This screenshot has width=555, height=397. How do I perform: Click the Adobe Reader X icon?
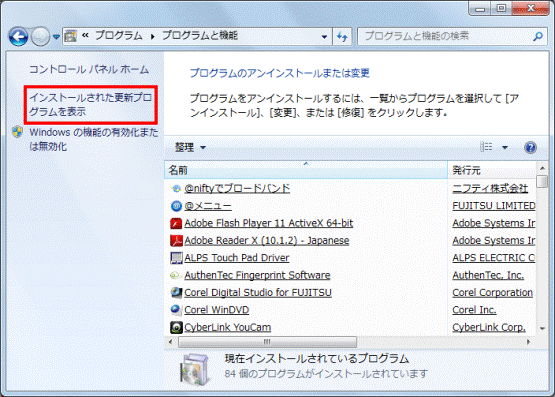pos(176,241)
